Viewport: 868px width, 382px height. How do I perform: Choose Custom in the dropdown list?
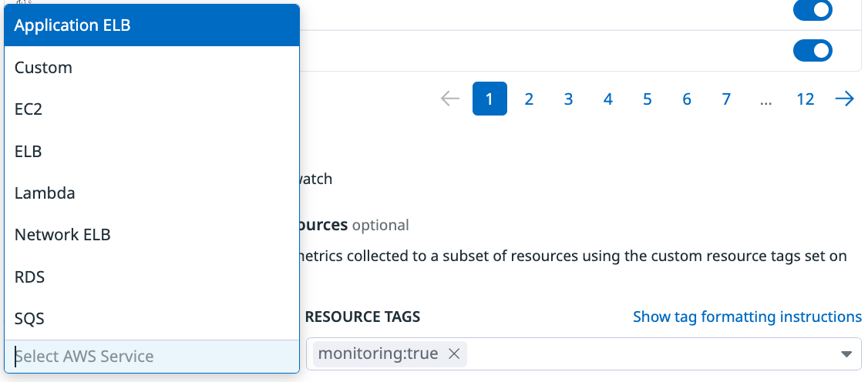click(152, 68)
